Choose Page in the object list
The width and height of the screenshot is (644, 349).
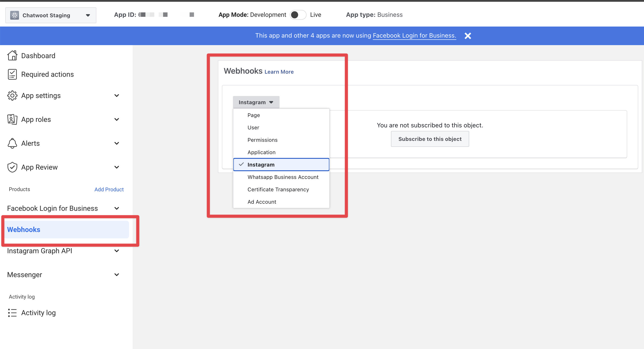click(253, 115)
